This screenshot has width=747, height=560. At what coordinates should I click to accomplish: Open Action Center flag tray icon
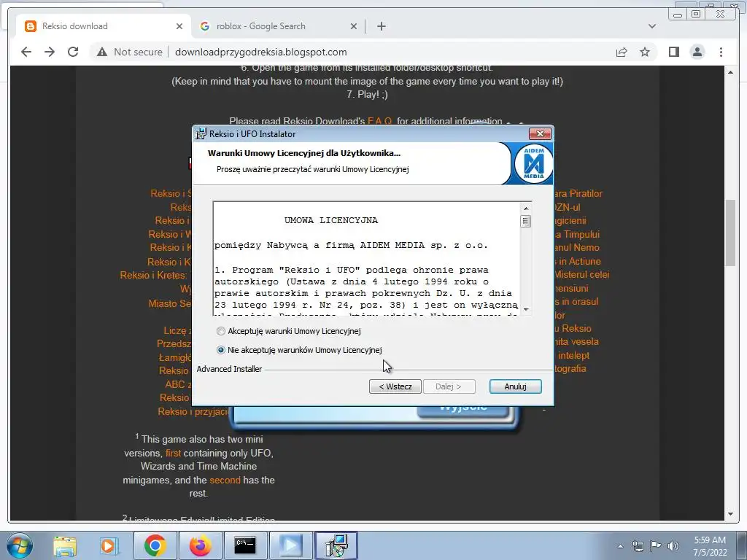656,546
